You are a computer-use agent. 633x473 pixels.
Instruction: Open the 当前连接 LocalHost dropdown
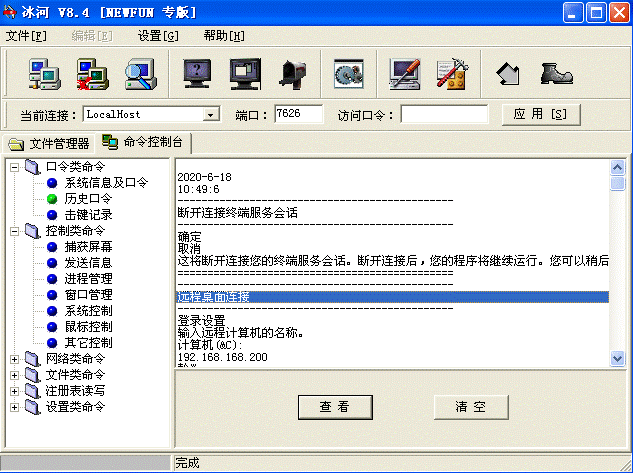pyautogui.click(x=210, y=115)
